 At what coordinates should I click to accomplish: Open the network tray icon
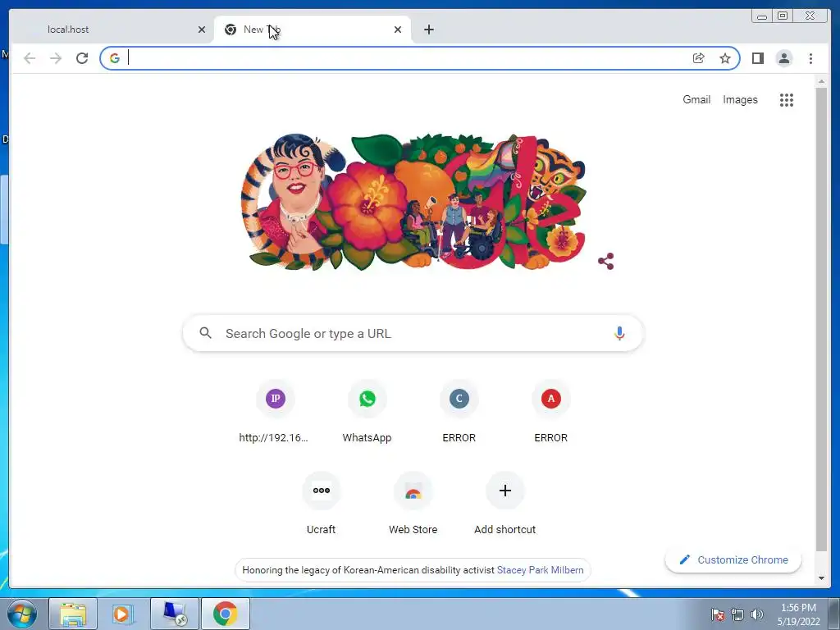(x=737, y=614)
